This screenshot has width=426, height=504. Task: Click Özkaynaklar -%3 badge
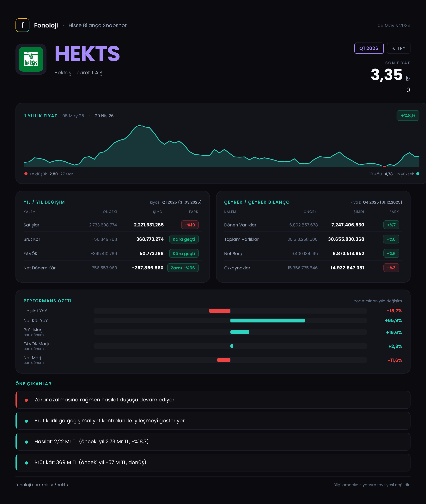pos(391,268)
